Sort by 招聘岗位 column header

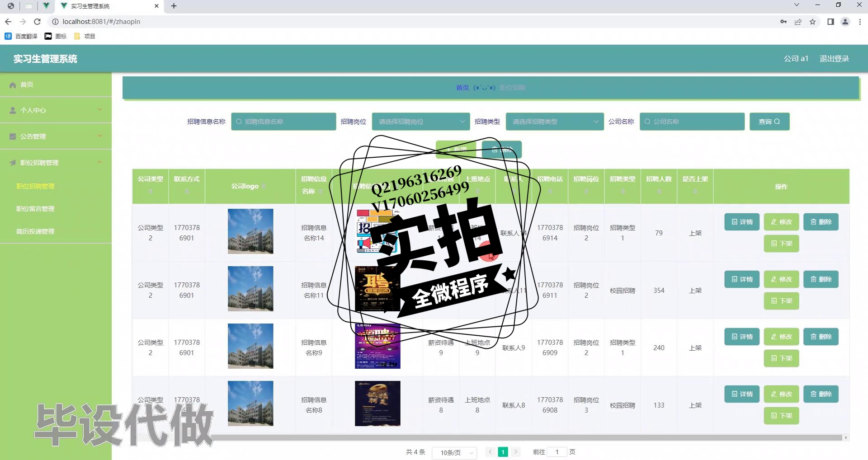click(x=586, y=186)
